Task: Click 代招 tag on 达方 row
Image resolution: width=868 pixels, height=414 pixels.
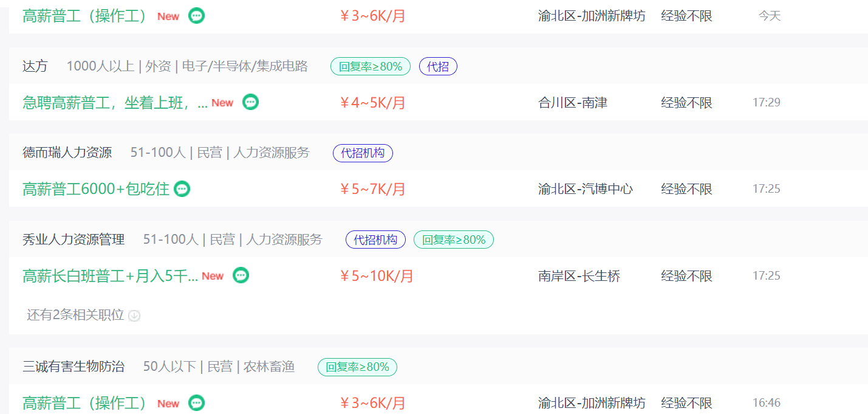Action: (438, 66)
